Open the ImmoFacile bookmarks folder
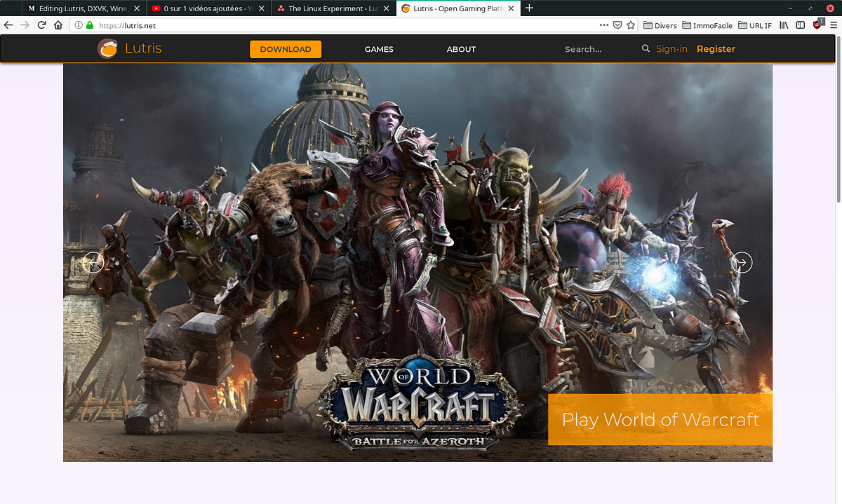842x504 pixels. point(707,25)
